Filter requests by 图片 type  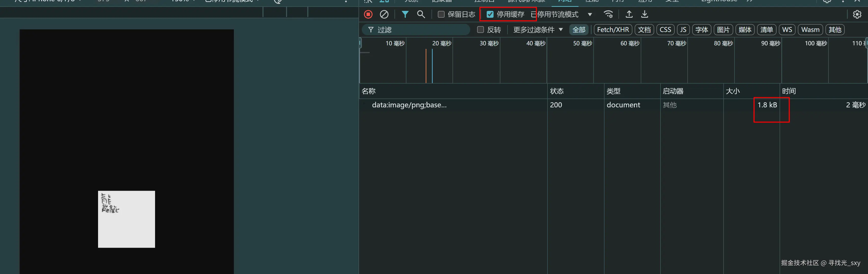point(723,30)
